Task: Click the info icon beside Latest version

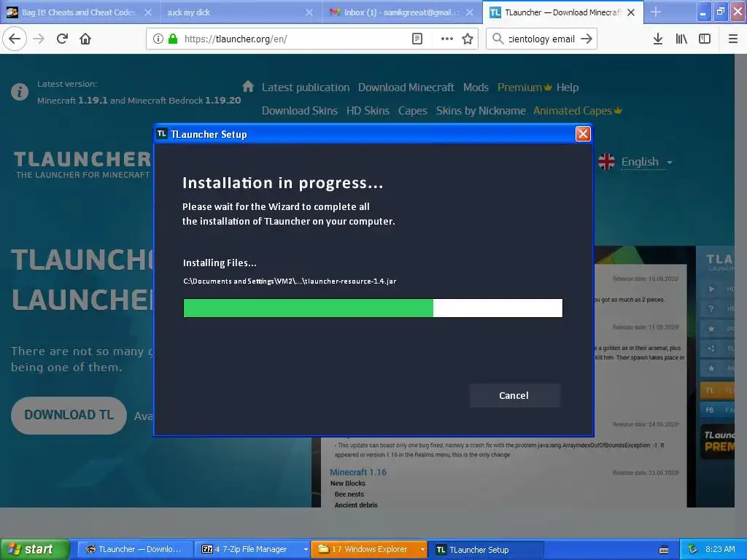Action: click(20, 91)
